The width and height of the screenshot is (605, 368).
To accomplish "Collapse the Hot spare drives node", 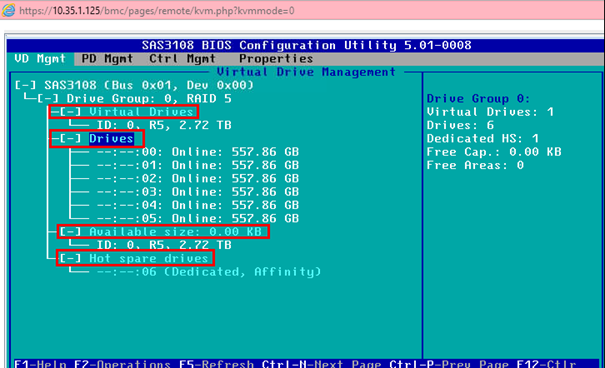I will pyautogui.click(x=70, y=258).
